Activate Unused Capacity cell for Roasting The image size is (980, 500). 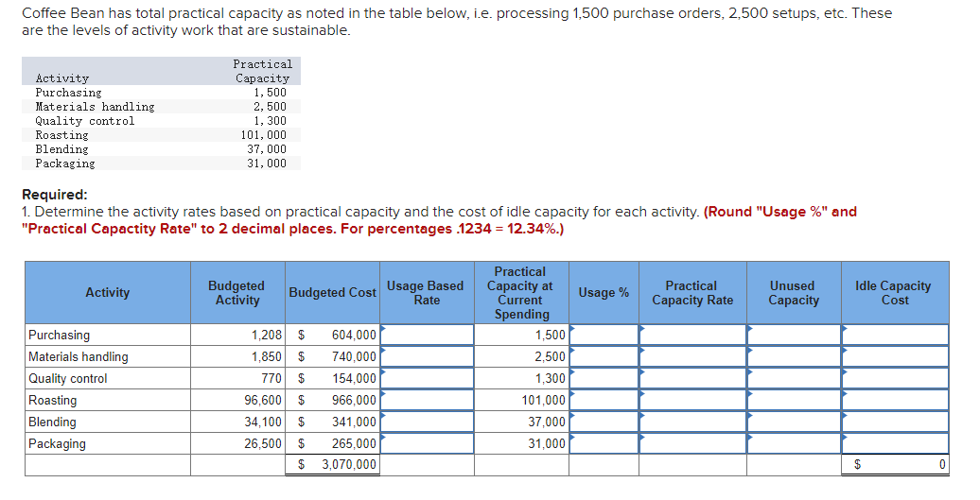pos(794,400)
